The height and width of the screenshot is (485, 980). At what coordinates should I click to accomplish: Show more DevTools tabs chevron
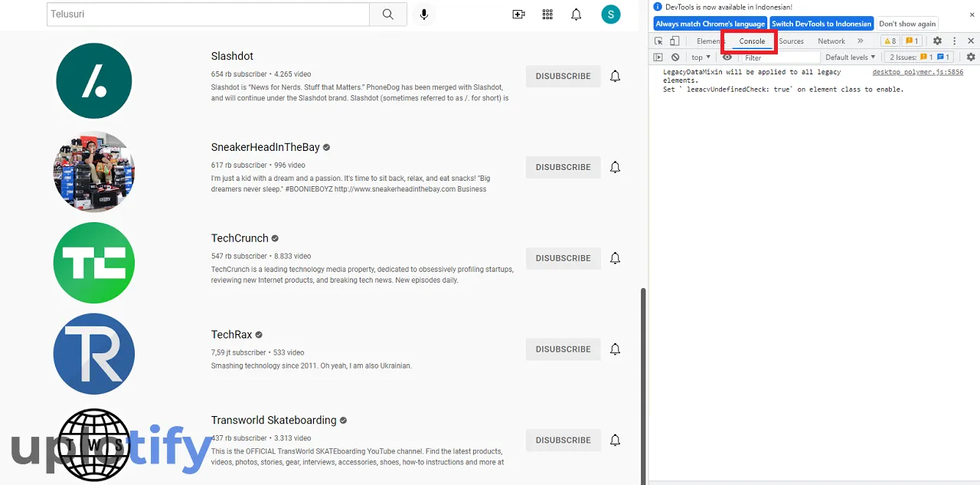point(861,41)
